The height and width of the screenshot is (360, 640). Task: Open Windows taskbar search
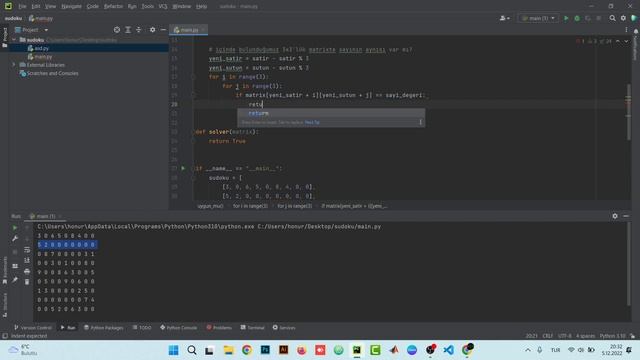tap(192, 350)
